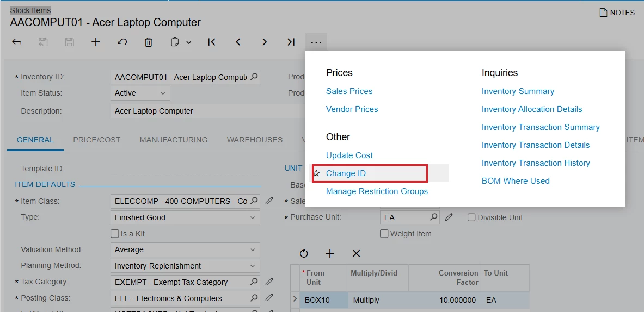The image size is (644, 312).
Task: Open Inventory Transaction Details inquiry
Action: pyautogui.click(x=536, y=145)
